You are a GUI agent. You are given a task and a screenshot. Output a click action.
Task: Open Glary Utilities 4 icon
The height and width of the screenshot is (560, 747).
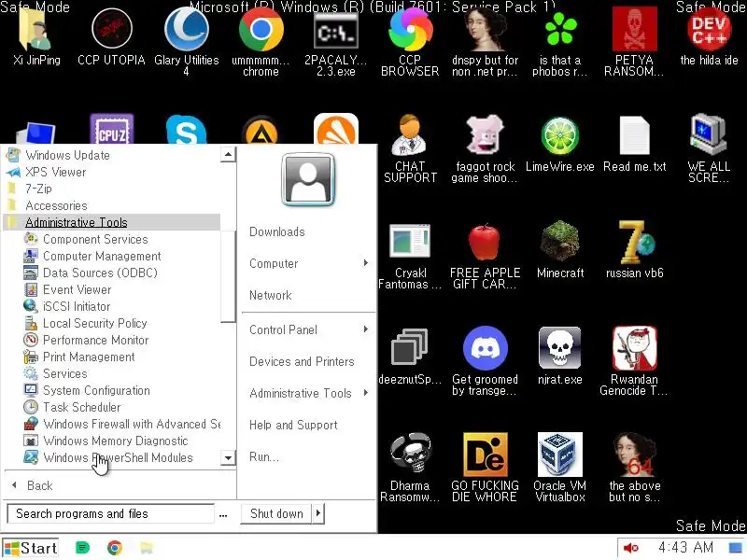click(x=186, y=30)
